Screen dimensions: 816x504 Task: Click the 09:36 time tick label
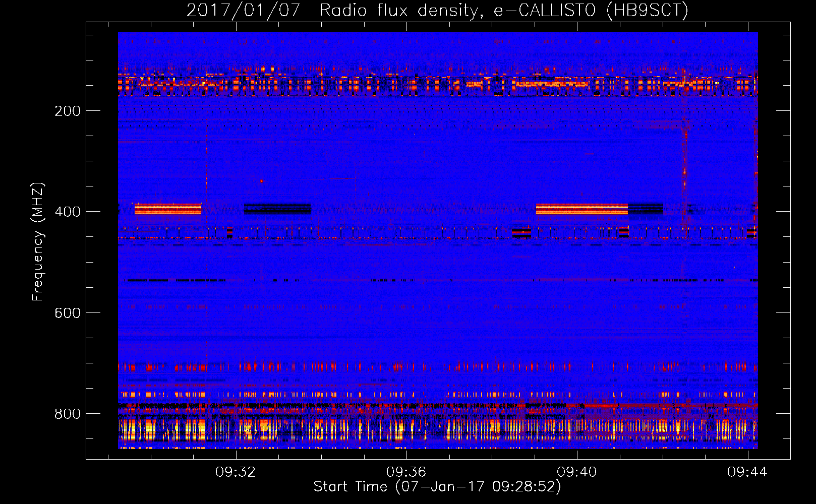[x=406, y=472]
